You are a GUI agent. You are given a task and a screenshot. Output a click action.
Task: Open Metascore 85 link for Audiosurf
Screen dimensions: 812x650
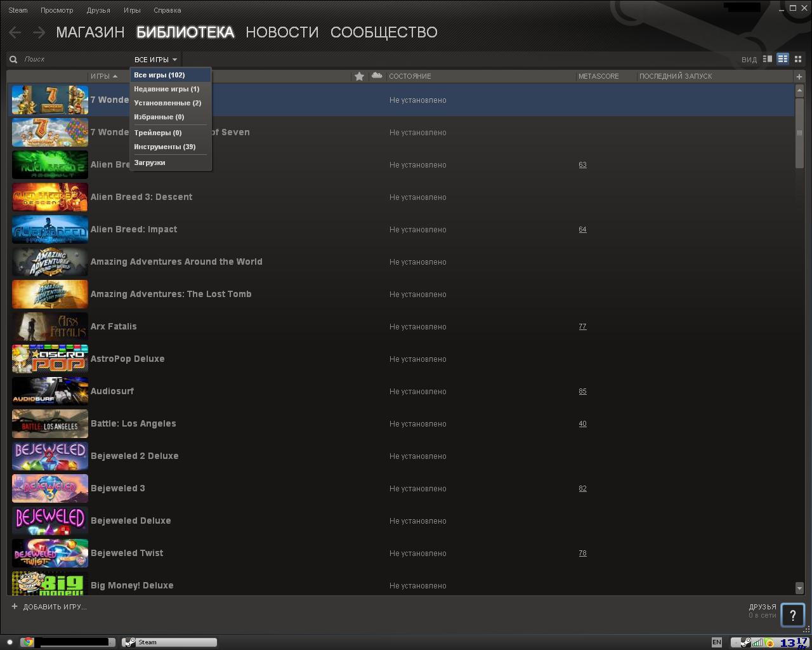(x=582, y=391)
